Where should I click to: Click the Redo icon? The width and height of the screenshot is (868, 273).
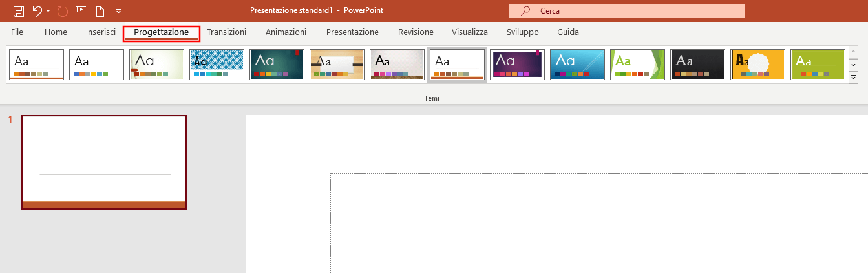(x=63, y=11)
